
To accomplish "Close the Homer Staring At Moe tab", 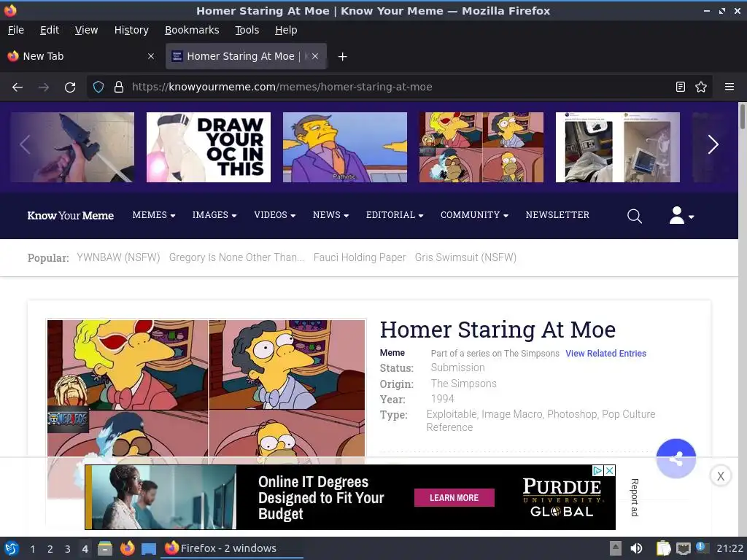I will 315,56.
